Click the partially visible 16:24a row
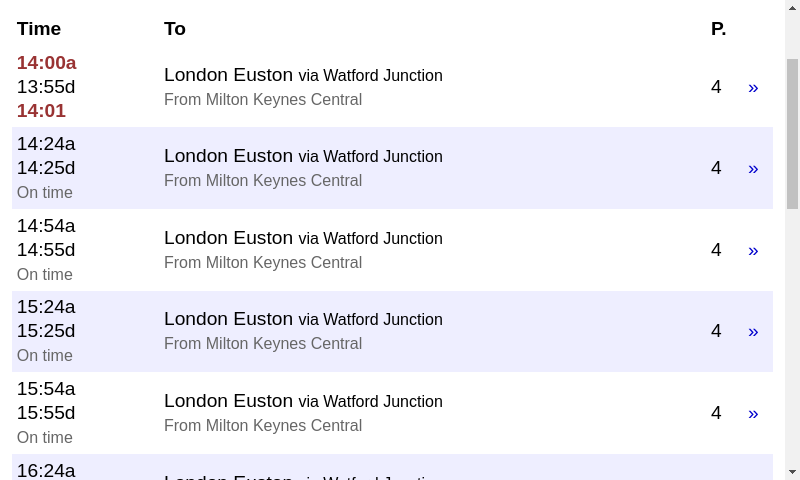 392,467
